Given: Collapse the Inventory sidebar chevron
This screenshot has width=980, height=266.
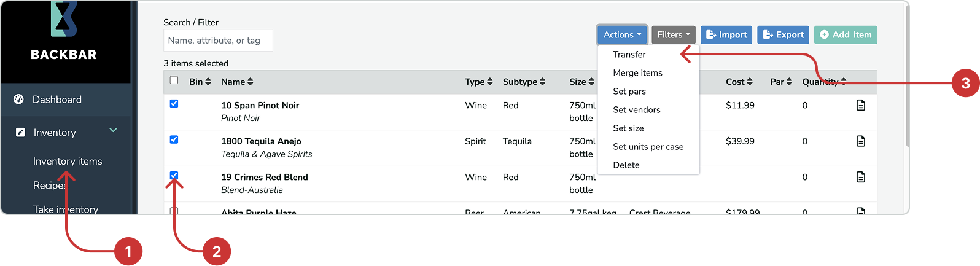Looking at the screenshot, I should click(x=113, y=130).
